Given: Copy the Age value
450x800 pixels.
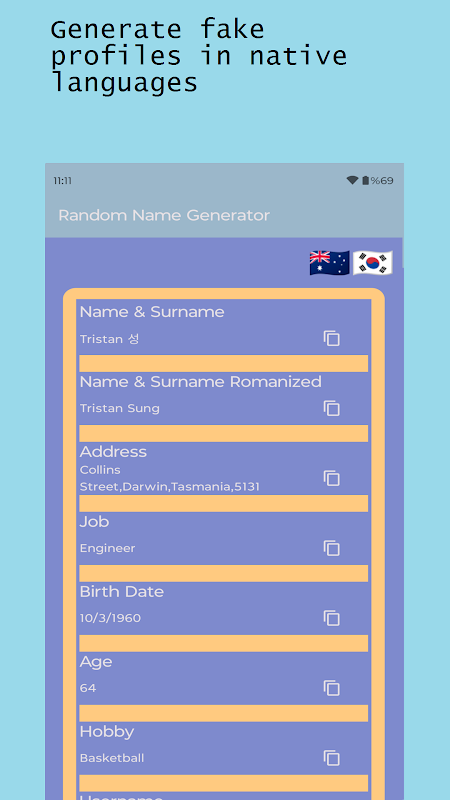Looking at the screenshot, I should click(331, 688).
